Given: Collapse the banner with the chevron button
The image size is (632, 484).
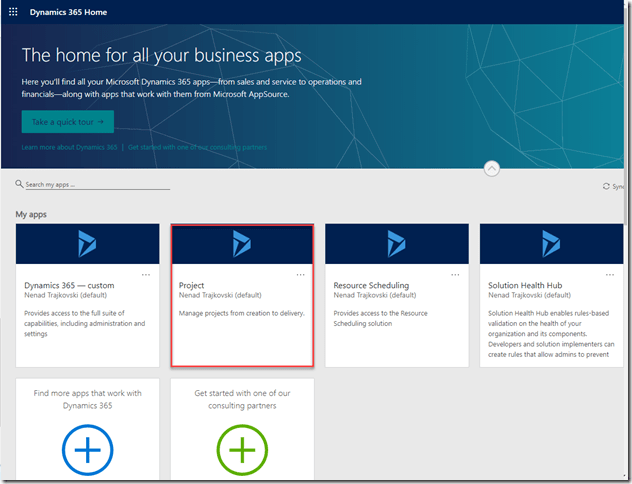Looking at the screenshot, I should pyautogui.click(x=491, y=168).
